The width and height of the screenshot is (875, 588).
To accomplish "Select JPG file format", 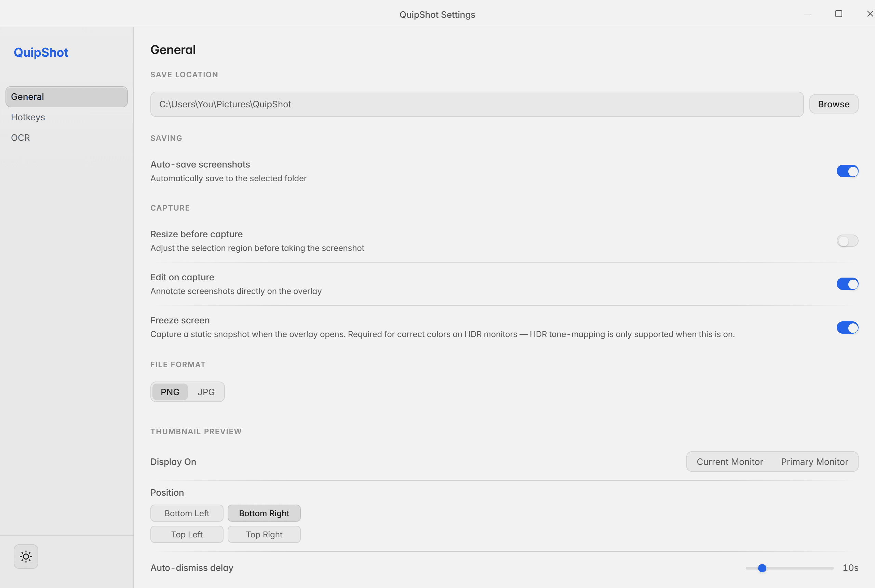I will [x=206, y=392].
